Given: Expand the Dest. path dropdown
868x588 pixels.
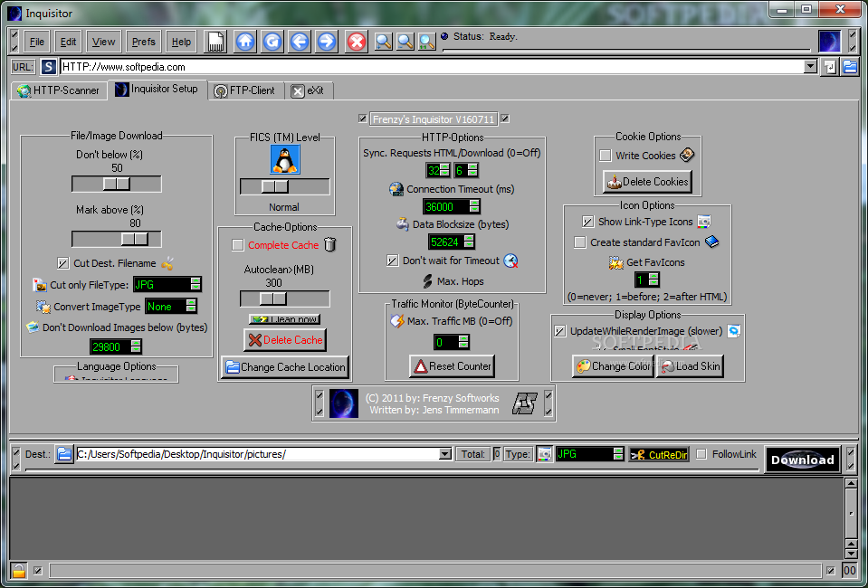Looking at the screenshot, I should [x=445, y=454].
